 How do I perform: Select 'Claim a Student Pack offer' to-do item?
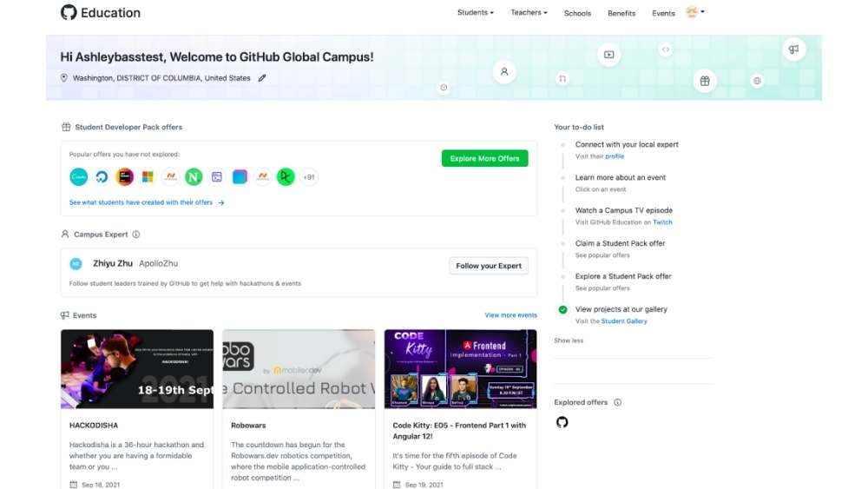(620, 243)
